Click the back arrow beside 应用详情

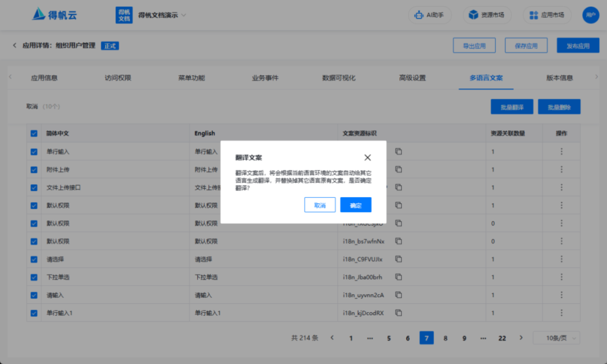[14, 46]
